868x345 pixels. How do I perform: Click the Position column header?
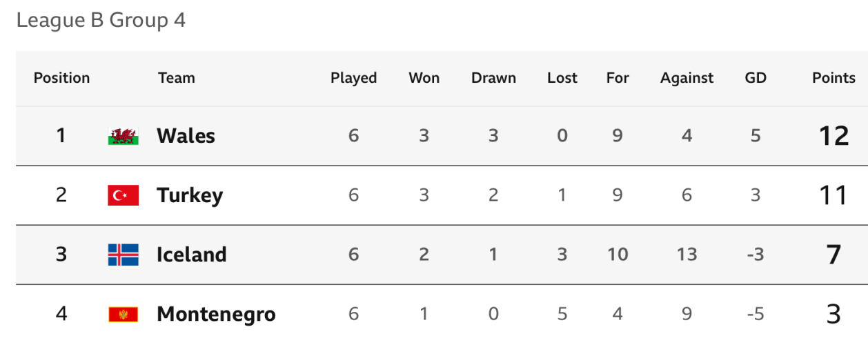click(x=61, y=78)
